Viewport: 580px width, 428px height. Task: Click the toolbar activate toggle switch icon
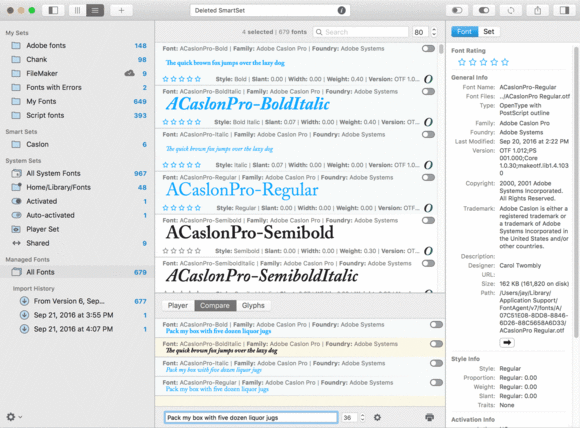[484, 10]
